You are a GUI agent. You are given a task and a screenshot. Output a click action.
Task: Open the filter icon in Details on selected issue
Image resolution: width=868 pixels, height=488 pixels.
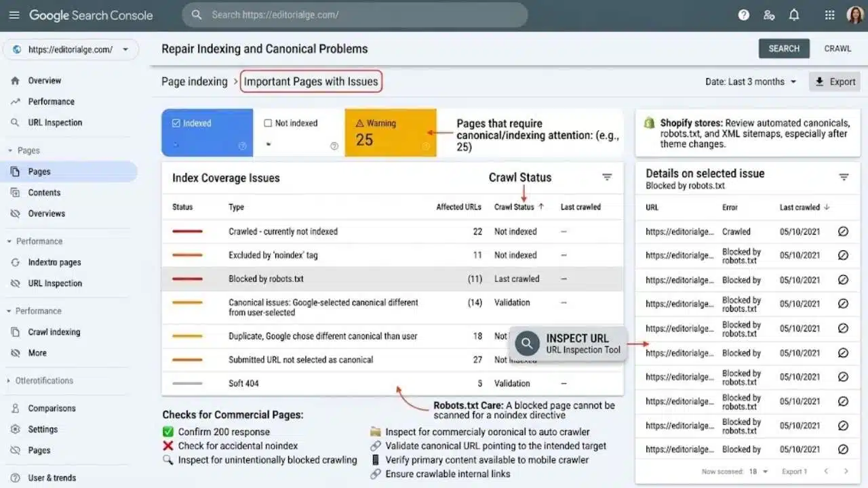844,178
